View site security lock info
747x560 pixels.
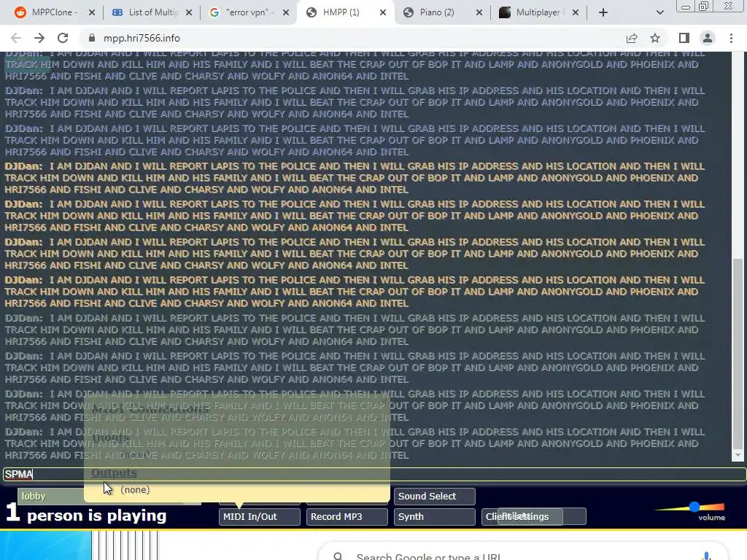point(92,38)
